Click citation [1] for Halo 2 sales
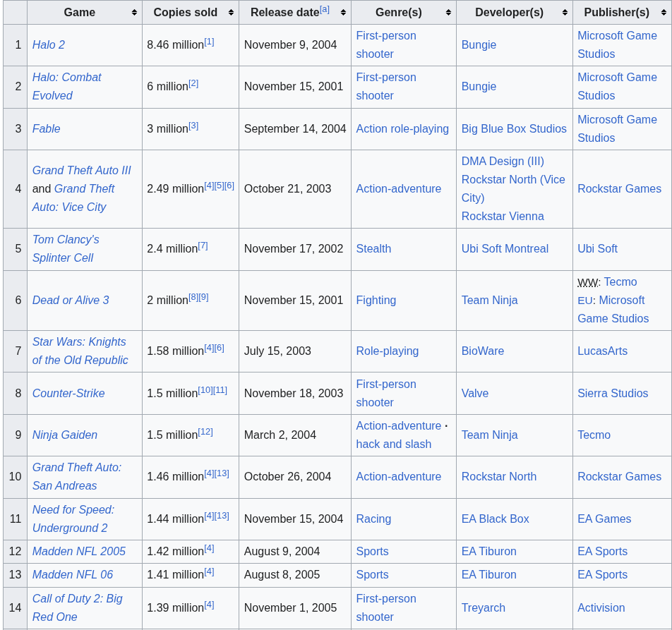 209,42
